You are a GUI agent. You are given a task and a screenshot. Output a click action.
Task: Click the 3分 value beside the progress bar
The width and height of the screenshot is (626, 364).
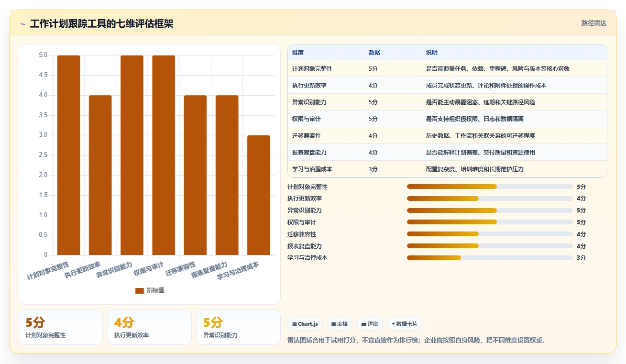coord(581,258)
